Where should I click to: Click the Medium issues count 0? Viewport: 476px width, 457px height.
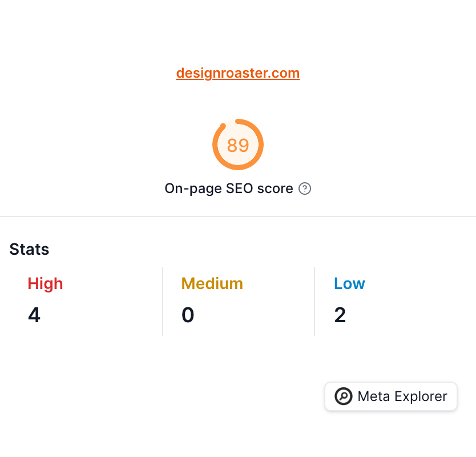[188, 315]
